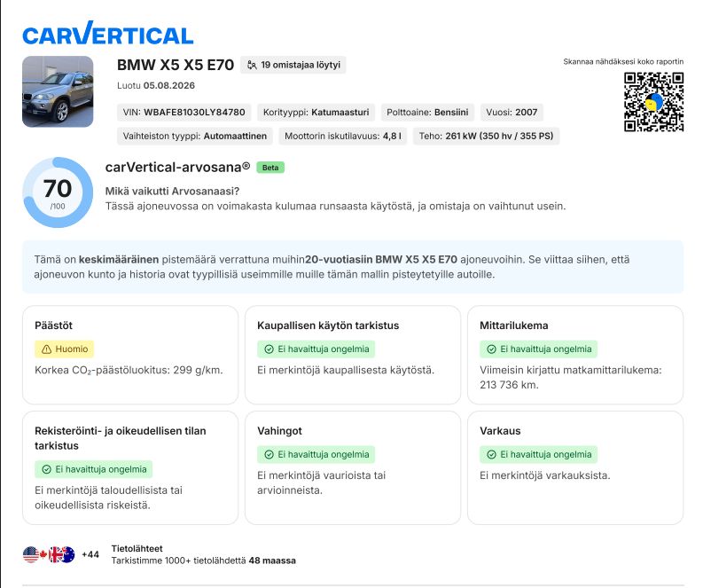The height and width of the screenshot is (588, 703).
Task: Open the BMW X5 car photo thumbnail
Action: tap(58, 91)
